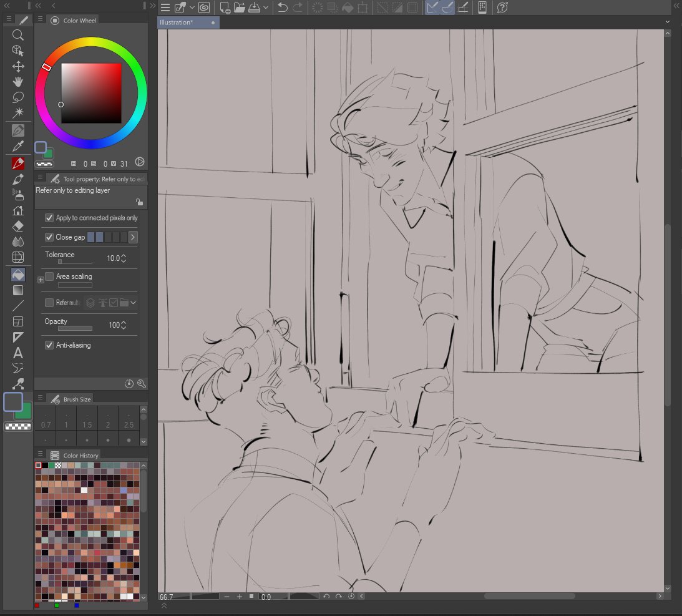Select the Brush tool below the Pen
This screenshot has height=616, width=682.
(x=18, y=178)
